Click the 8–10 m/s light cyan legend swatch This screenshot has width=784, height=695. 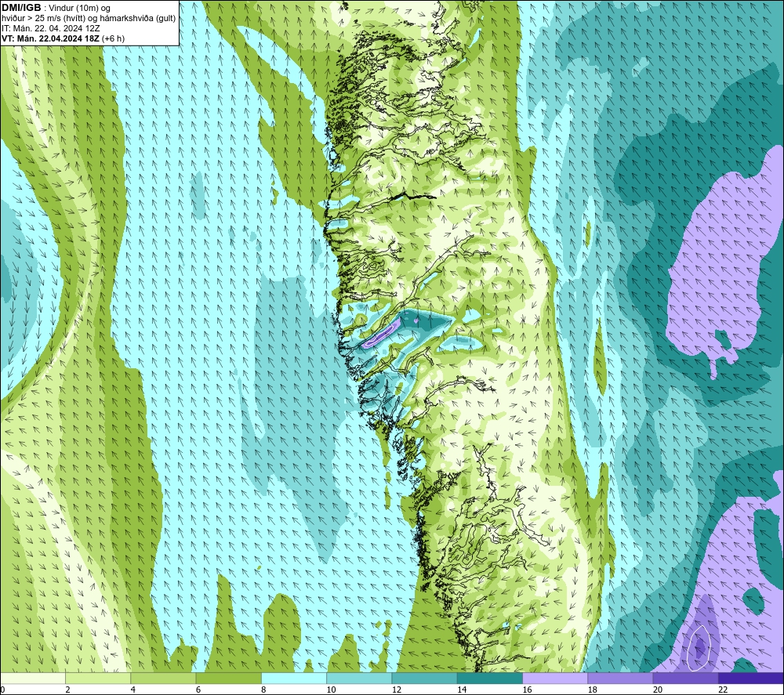294,678
